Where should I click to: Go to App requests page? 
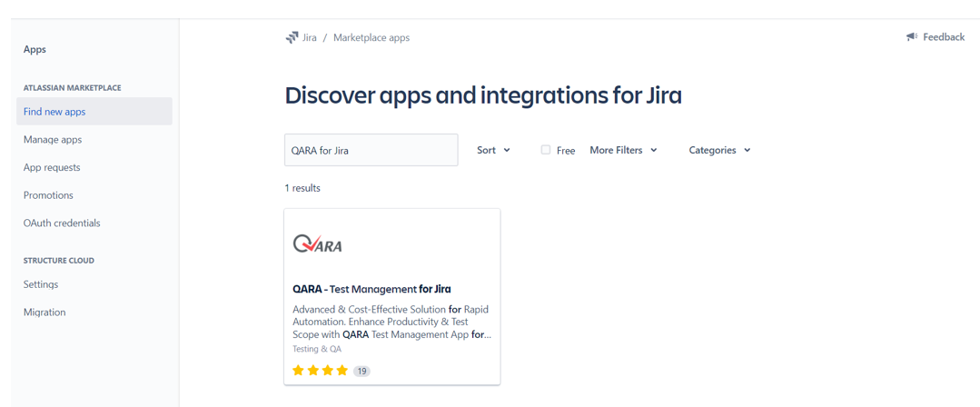point(52,167)
